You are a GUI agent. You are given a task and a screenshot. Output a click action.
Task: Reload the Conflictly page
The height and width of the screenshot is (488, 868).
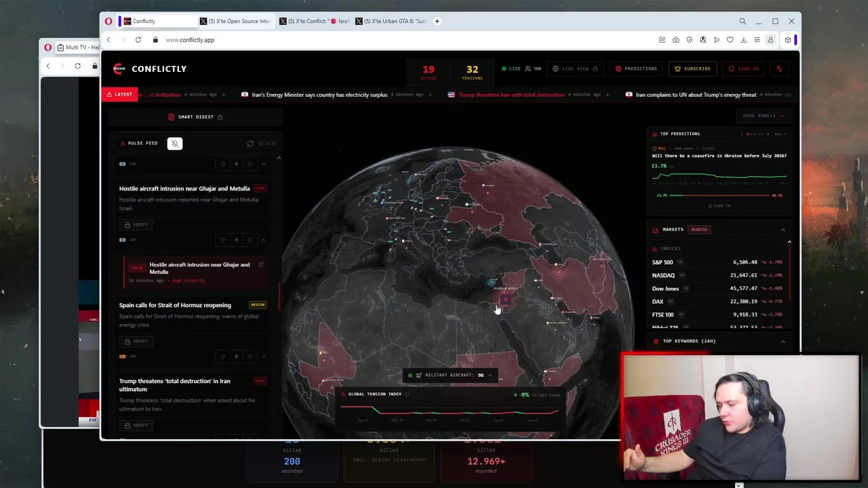(138, 40)
